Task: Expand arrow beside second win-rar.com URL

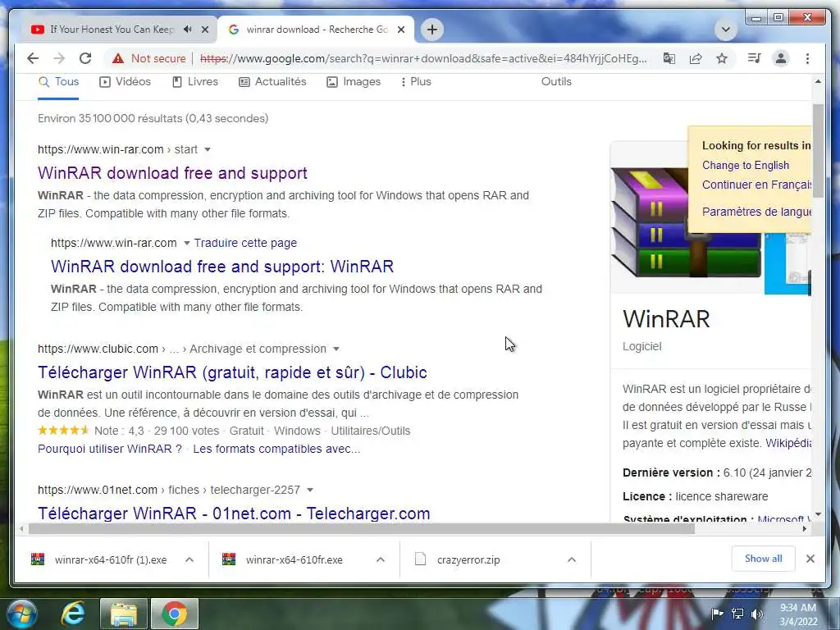Action: click(186, 243)
